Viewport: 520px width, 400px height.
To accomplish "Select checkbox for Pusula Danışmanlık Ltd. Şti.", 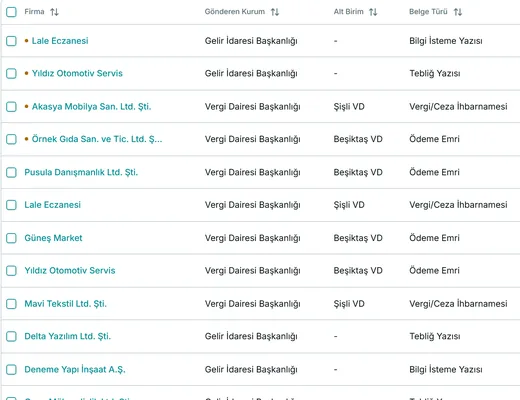I will point(11,172).
